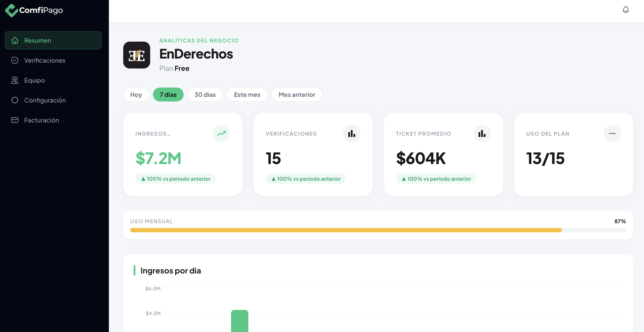Viewport: 644px width, 332px height.
Task: Click the trending arrow icon on Ingresos card
Action: click(221, 133)
